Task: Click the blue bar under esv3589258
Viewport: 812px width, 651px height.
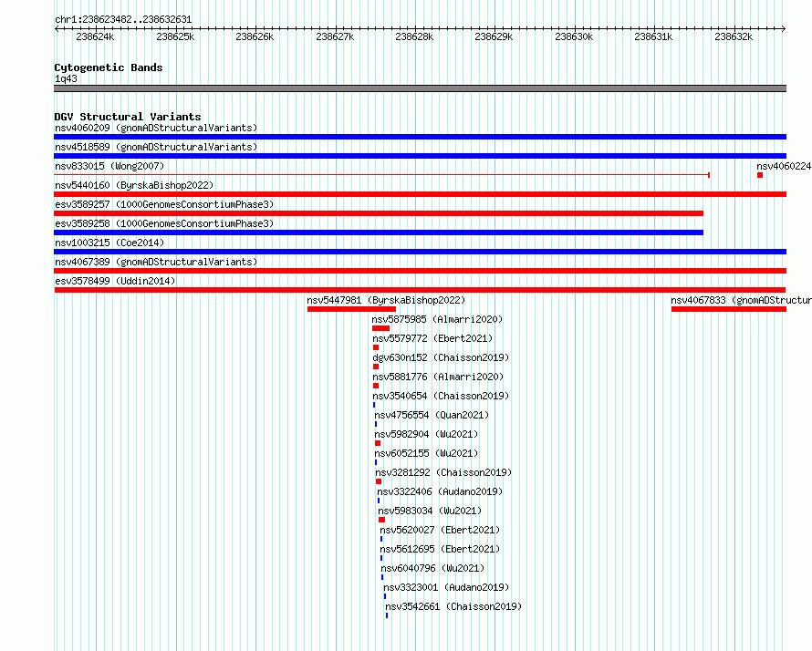Action: point(379,232)
